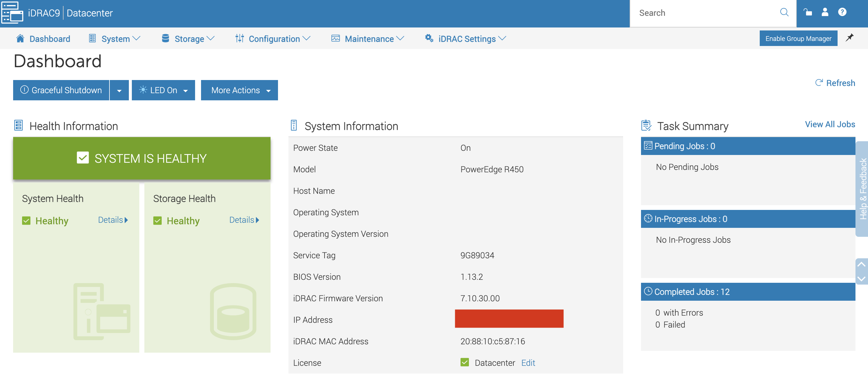Click the Task Summary clipboard icon
Screen dimensions: 868x387
tap(646, 125)
